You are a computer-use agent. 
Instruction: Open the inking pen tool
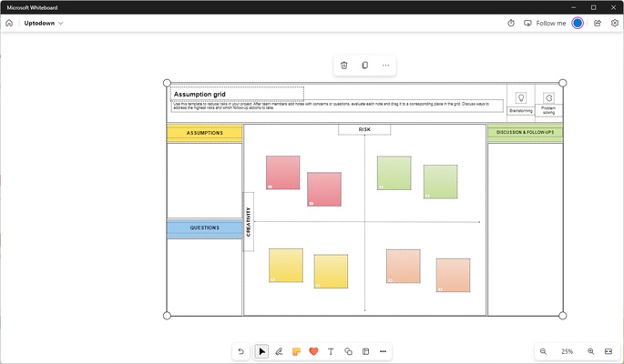coord(279,351)
